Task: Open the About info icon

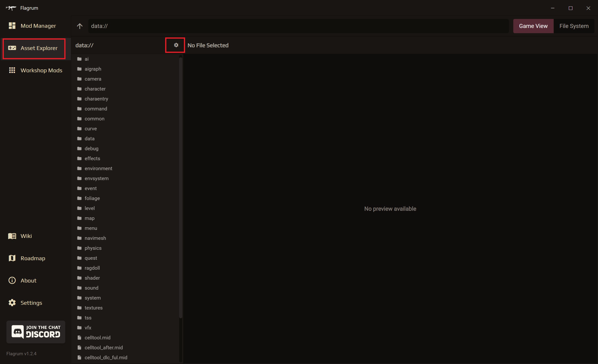Action: pyautogui.click(x=12, y=280)
